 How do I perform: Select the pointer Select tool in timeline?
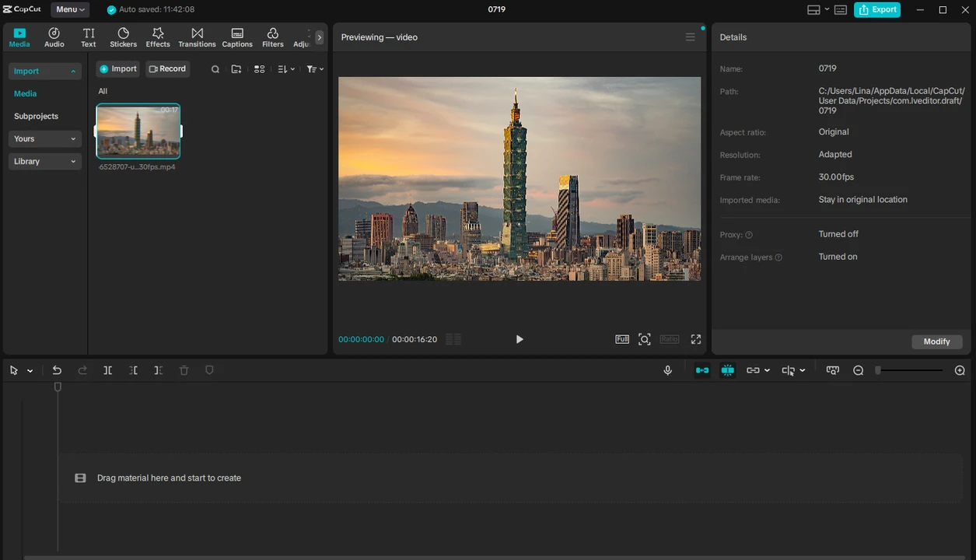[x=14, y=370]
